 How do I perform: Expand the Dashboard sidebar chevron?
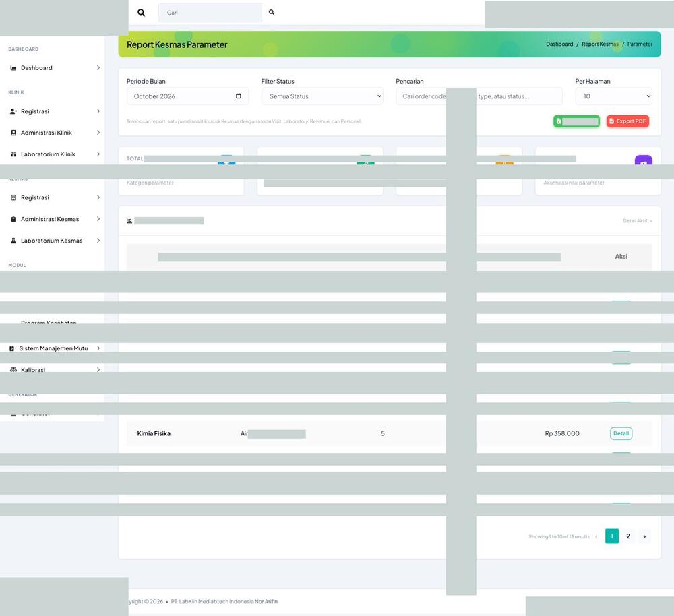pyautogui.click(x=98, y=68)
